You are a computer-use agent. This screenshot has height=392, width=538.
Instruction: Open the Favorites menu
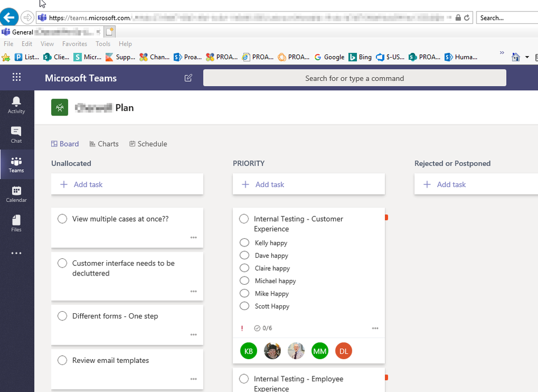[74, 44]
